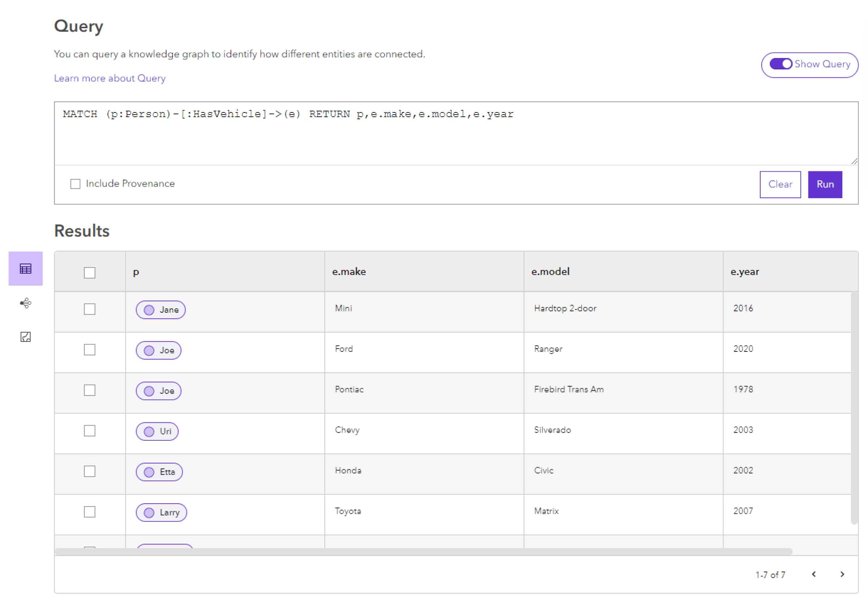Click the Clear button to reset query
Viewport: 868px width, 598px height.
pyautogui.click(x=780, y=184)
